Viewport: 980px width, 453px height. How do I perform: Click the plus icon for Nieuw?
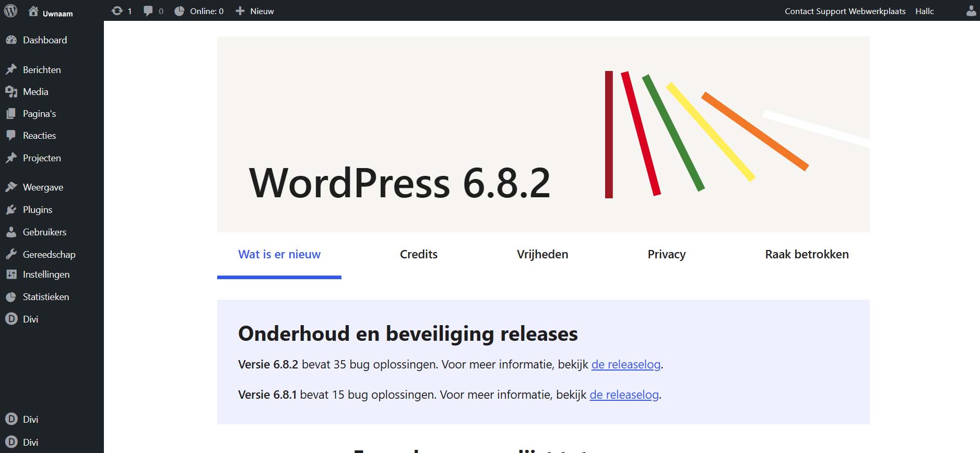tap(240, 11)
